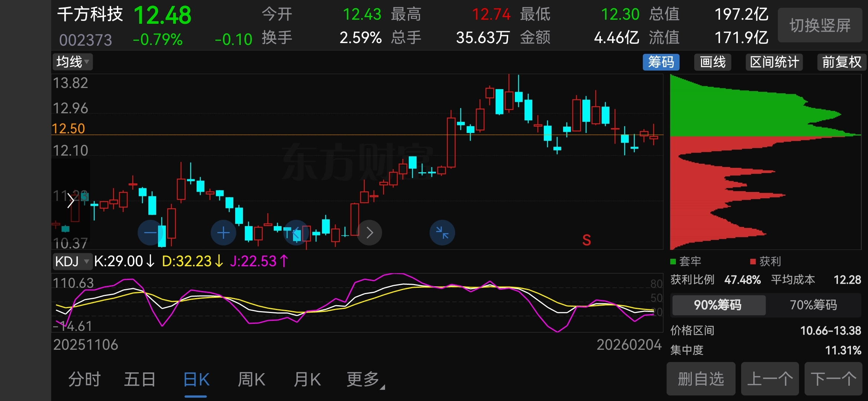
Task: Open the 均线 indicator dropdown
Action: pos(72,62)
